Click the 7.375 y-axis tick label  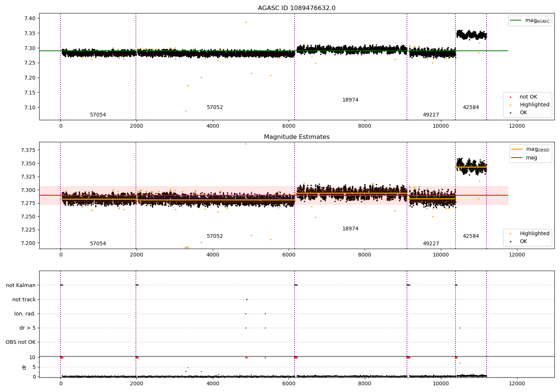pyautogui.click(x=28, y=150)
